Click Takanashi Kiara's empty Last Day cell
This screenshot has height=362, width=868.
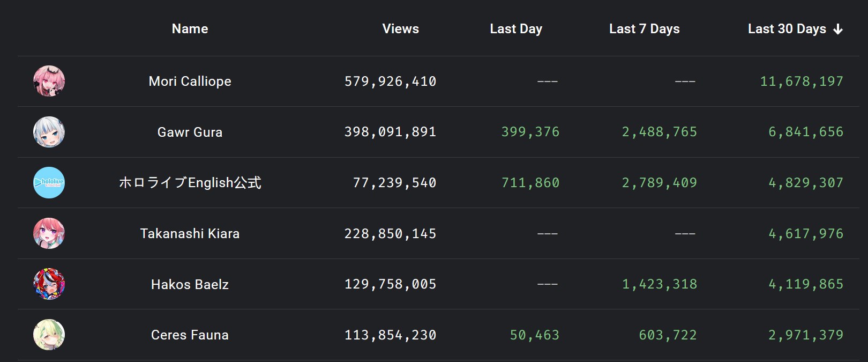click(x=548, y=234)
